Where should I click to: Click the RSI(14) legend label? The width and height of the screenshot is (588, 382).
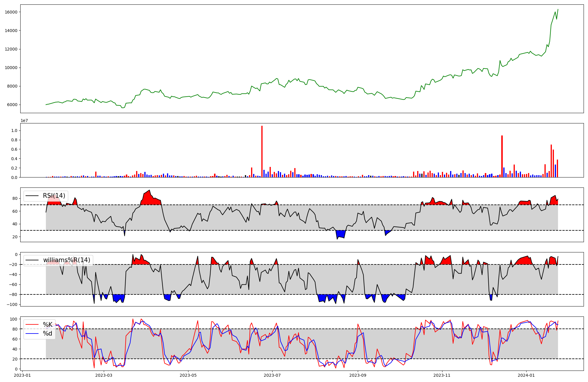(x=54, y=196)
